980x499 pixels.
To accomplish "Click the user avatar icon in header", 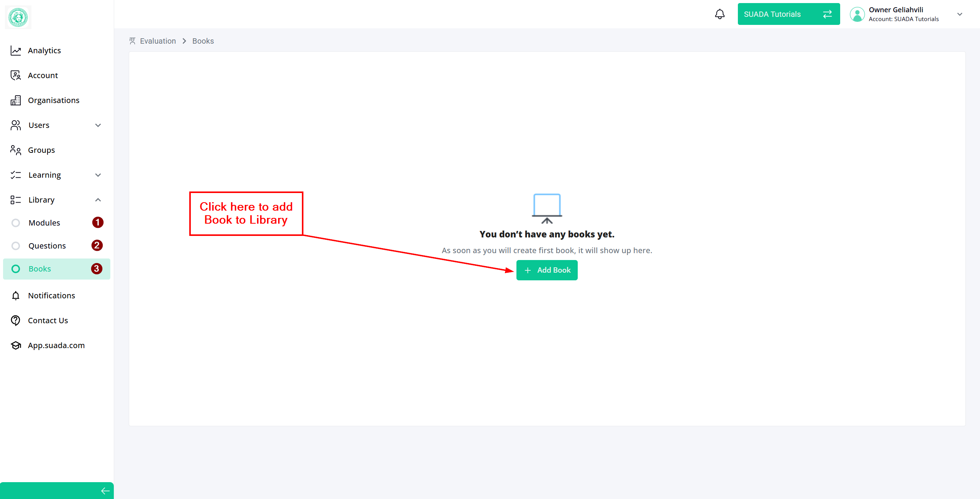I will pos(857,14).
